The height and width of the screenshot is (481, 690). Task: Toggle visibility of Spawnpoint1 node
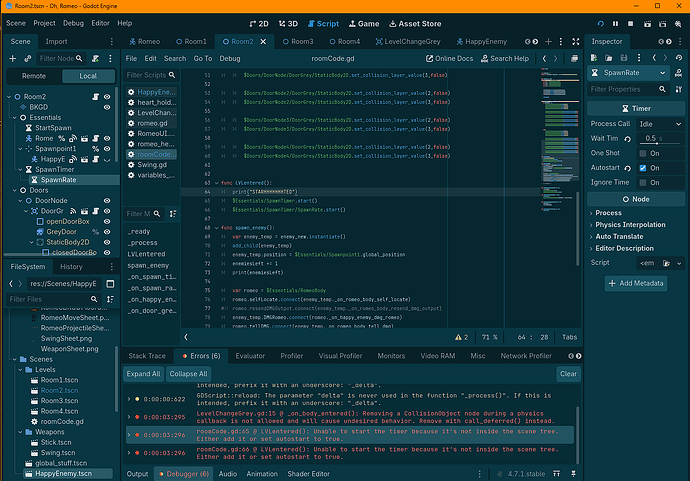[107, 149]
